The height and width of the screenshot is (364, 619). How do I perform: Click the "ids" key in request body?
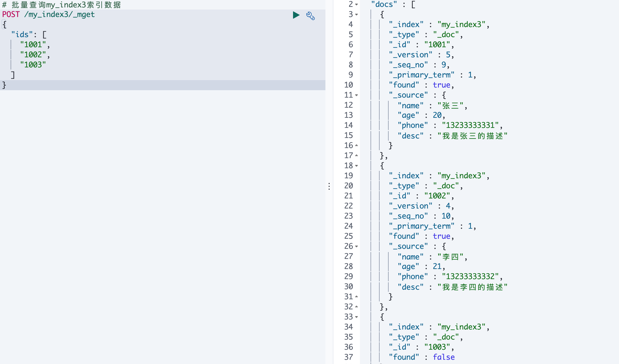coord(22,35)
